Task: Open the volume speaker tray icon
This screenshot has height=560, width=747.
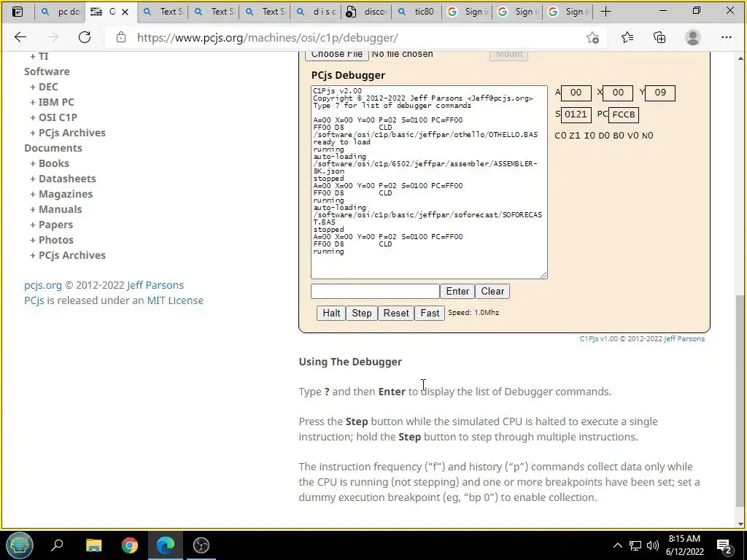Action: tap(653, 545)
